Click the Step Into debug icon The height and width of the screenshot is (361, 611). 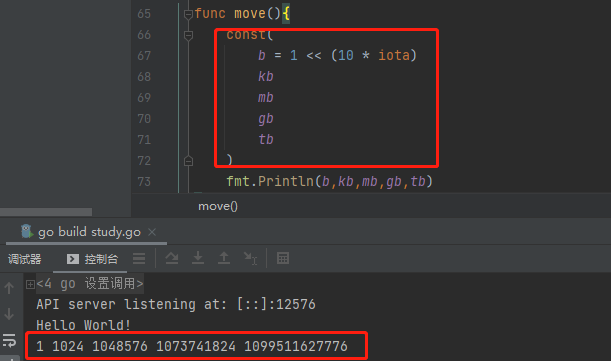198,258
